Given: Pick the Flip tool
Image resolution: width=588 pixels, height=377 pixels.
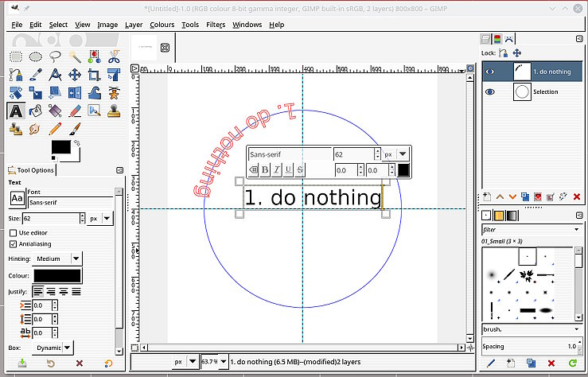Looking at the screenshot, I should (75, 93).
